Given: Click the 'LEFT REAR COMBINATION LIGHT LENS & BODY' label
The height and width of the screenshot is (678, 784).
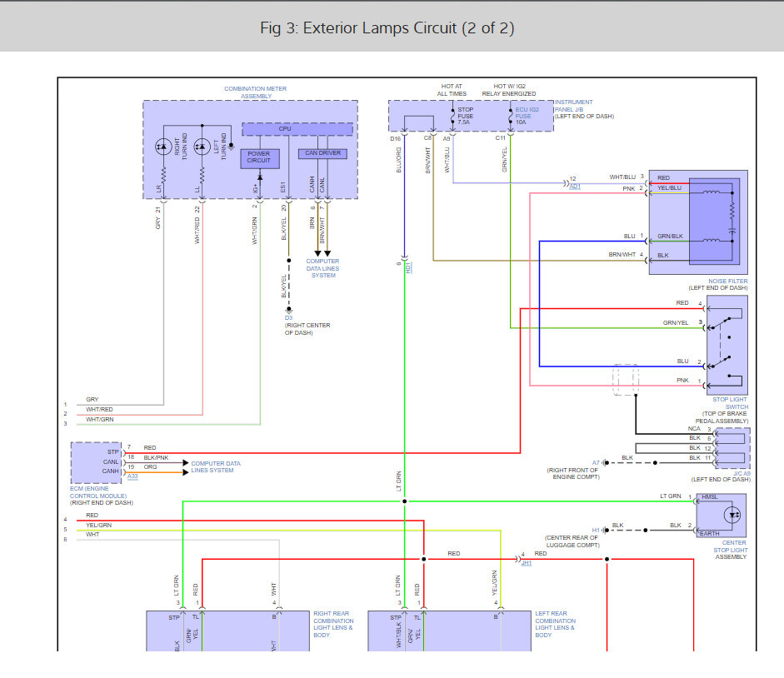Looking at the screenshot, I should pyautogui.click(x=555, y=624).
